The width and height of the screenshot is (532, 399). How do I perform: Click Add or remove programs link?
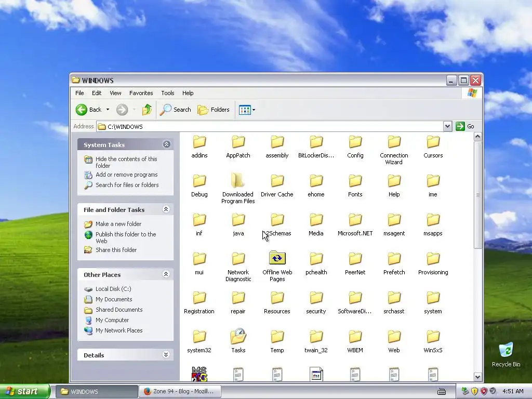pos(127,175)
